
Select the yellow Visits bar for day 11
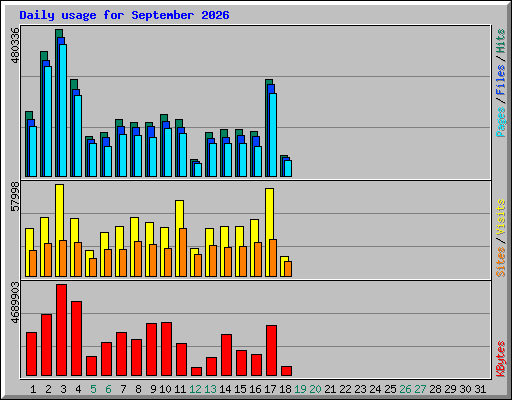(x=180, y=238)
